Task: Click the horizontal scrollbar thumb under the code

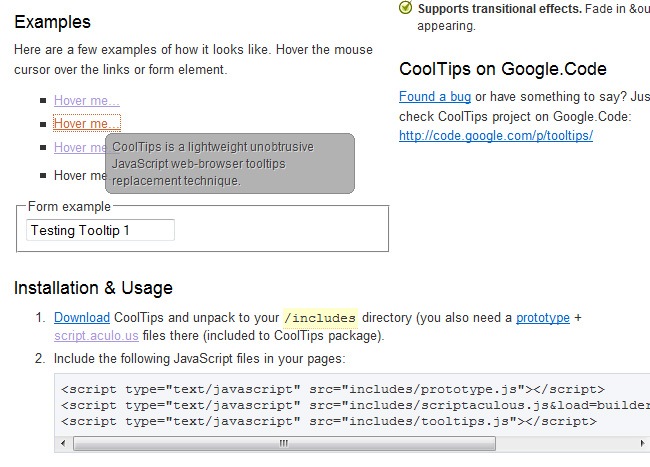Action: click(283, 443)
